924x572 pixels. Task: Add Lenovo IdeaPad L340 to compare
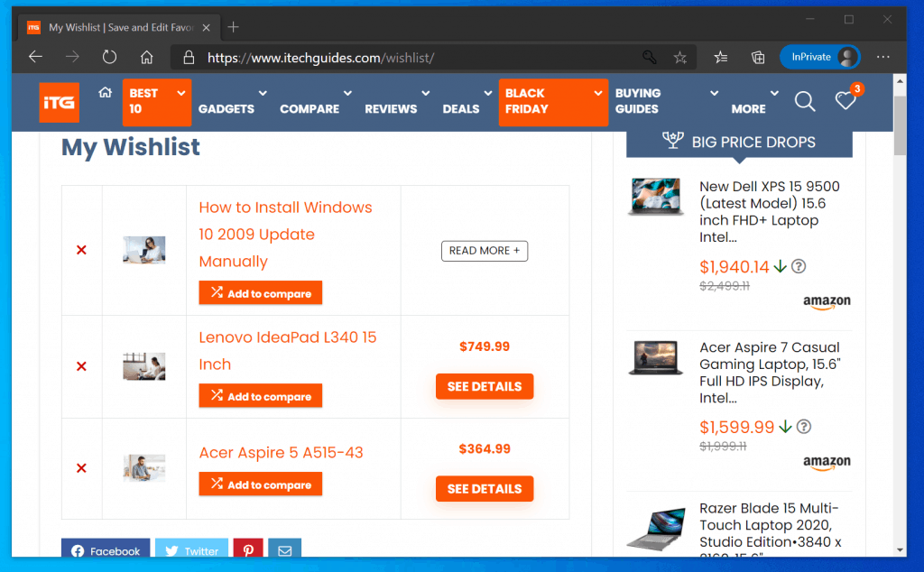pos(261,396)
